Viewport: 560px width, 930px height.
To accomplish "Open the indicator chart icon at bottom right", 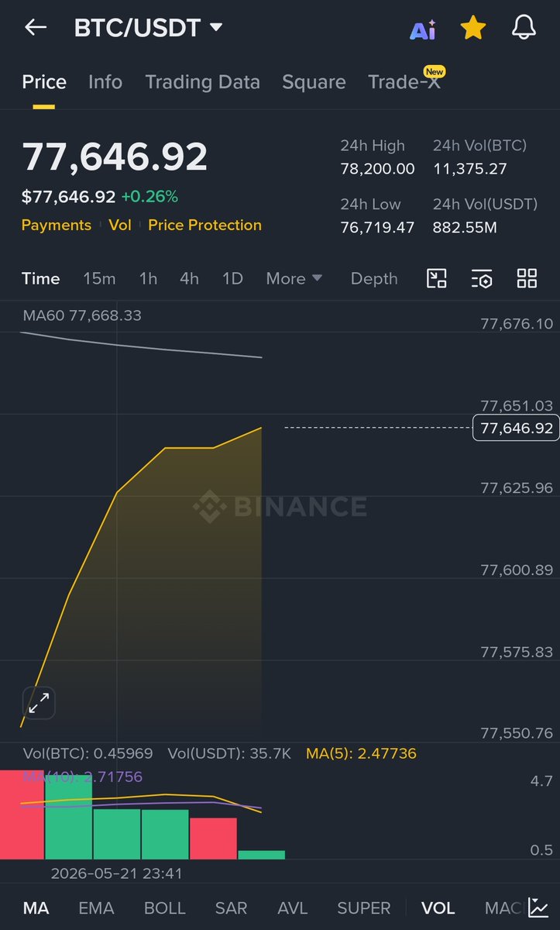I will [x=538, y=907].
